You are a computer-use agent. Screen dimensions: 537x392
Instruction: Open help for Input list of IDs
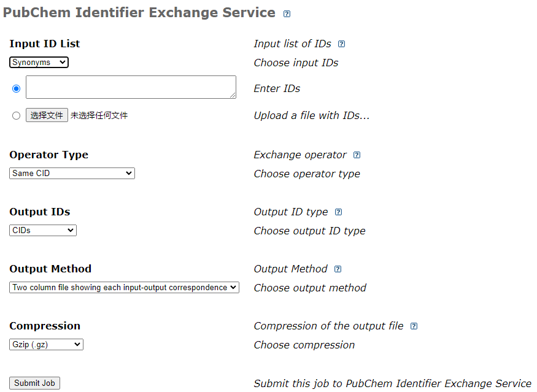click(342, 44)
